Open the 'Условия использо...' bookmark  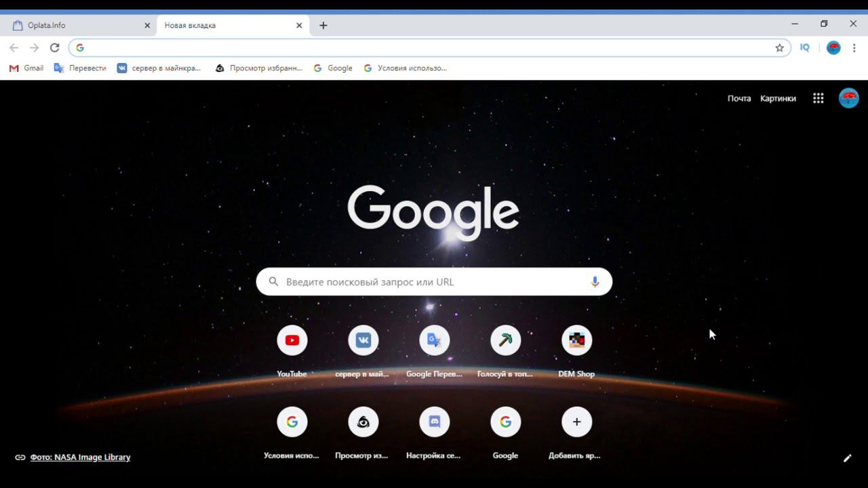[406, 68]
